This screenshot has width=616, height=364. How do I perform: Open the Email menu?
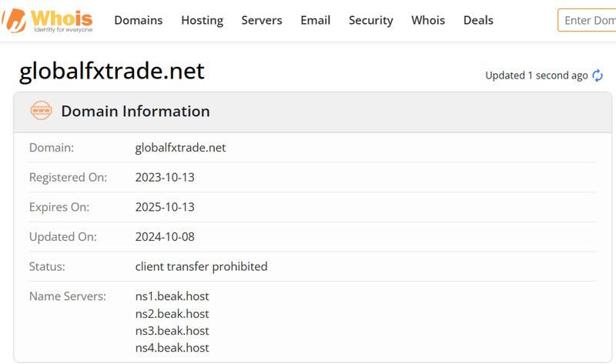[316, 20]
